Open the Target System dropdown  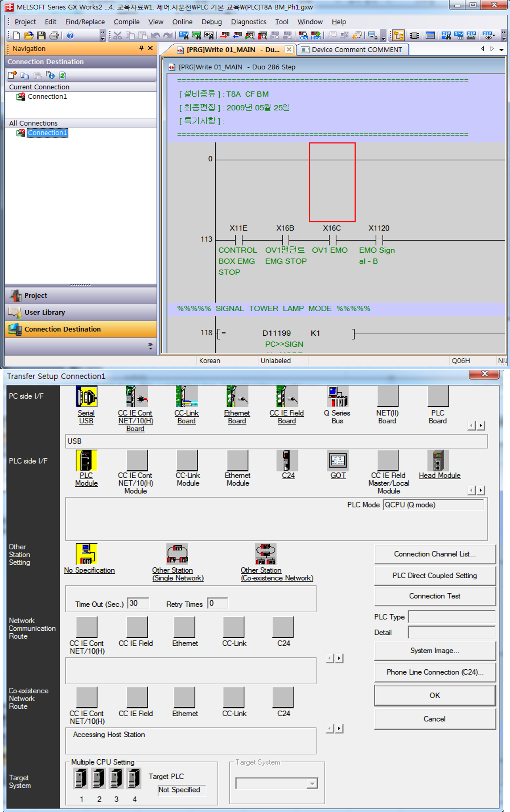312,783
